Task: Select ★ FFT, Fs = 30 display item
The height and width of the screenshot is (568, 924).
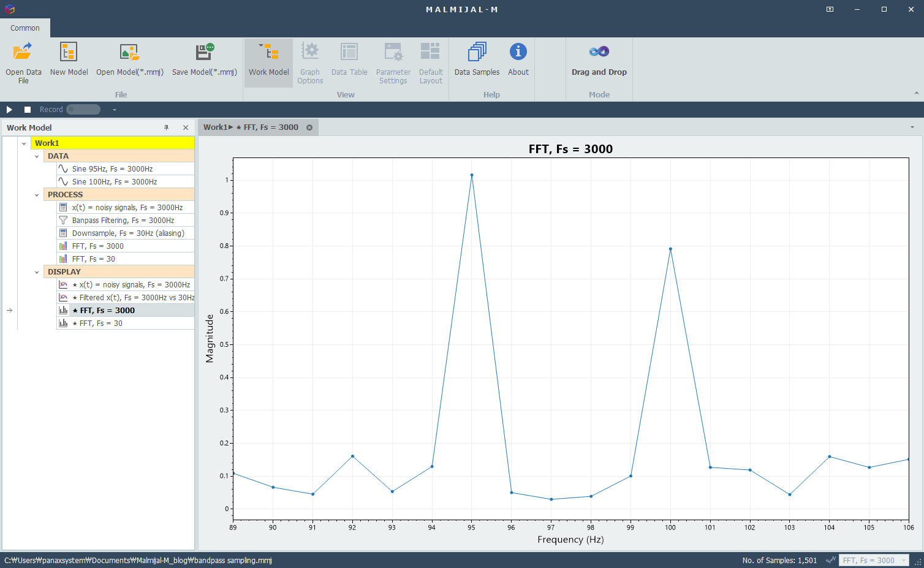Action: (x=126, y=323)
